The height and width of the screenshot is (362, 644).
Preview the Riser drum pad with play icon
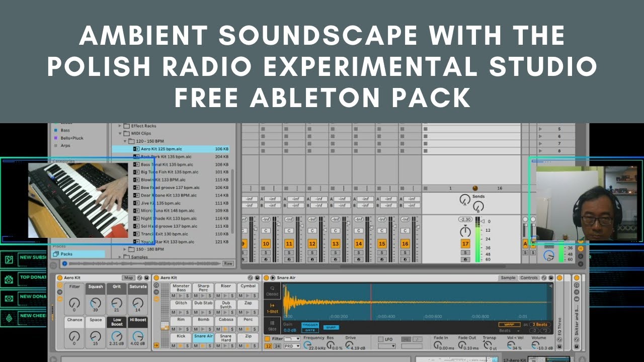click(225, 296)
